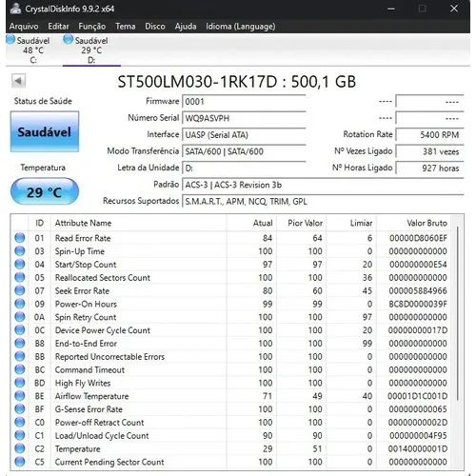Screen dimensions: 476x476
Task: Click status icon of Device Power Cycle Count row
Action: tap(20, 330)
